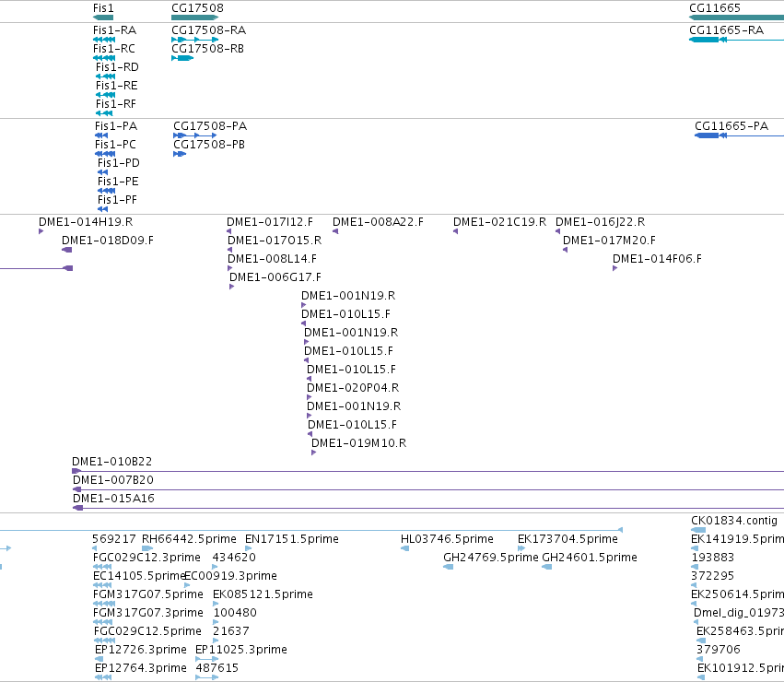
Task: Click DME1-006G17.F label
Action: (x=275, y=277)
